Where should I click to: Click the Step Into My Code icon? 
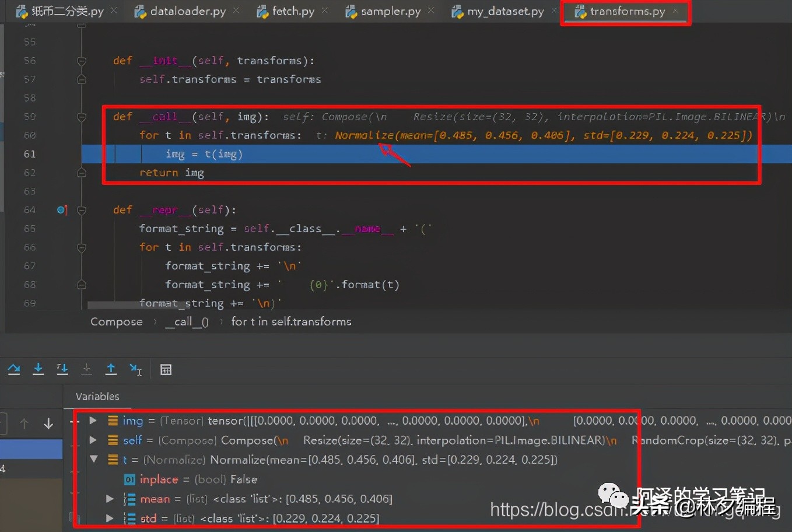[62, 369]
